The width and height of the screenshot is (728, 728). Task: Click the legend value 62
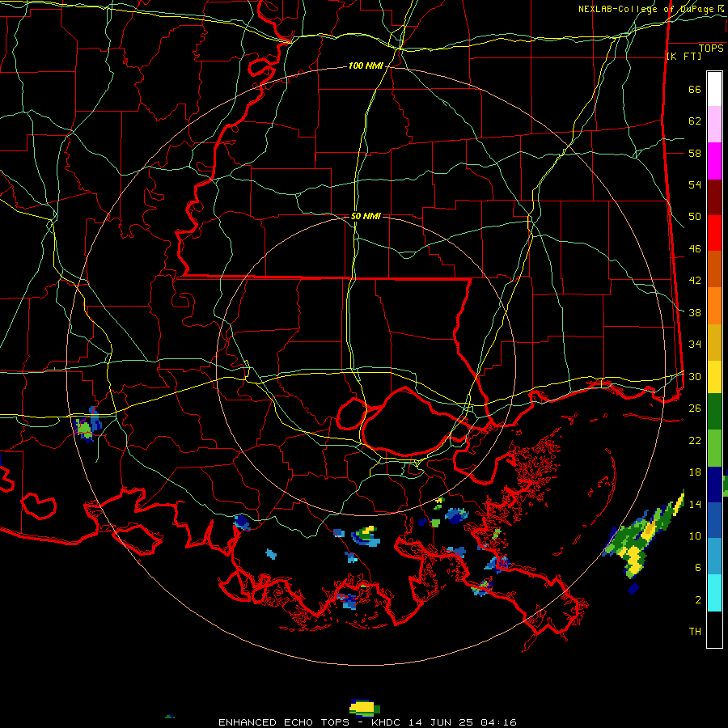coord(695,121)
